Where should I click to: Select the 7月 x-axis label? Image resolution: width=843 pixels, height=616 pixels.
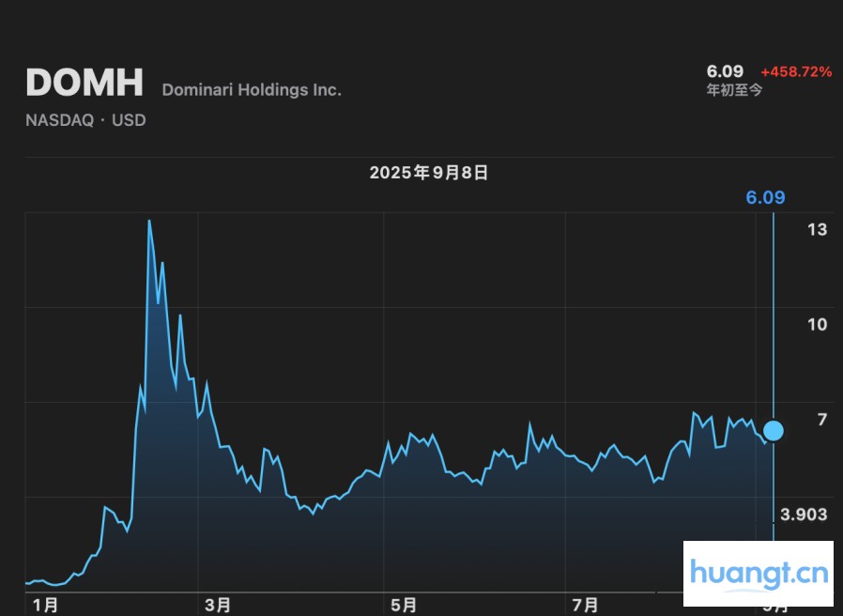[x=587, y=606]
